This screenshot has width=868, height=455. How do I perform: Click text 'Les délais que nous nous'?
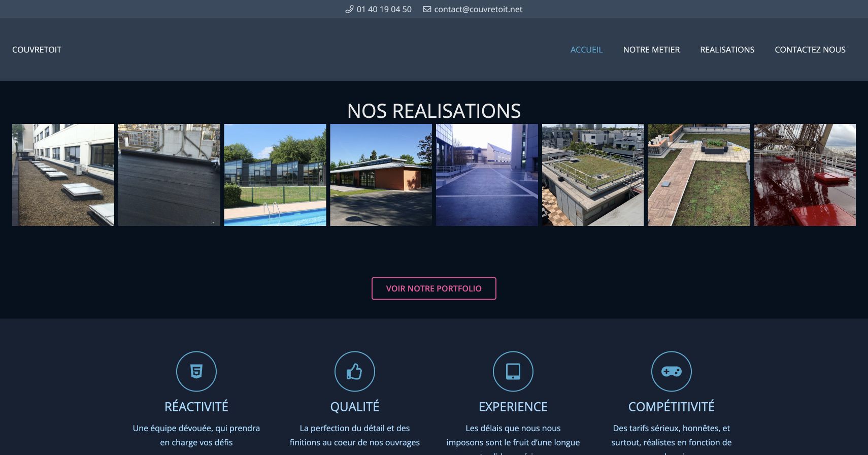[513, 428]
